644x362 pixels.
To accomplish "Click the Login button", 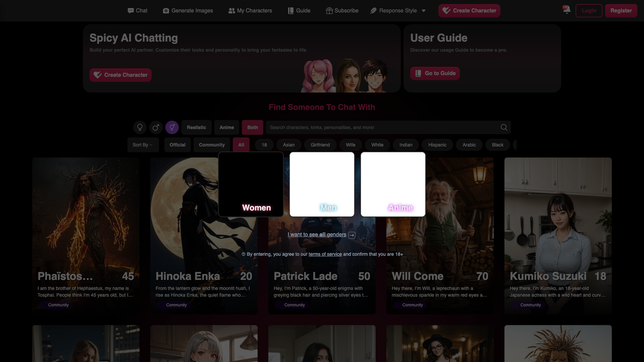I will pyautogui.click(x=589, y=11).
